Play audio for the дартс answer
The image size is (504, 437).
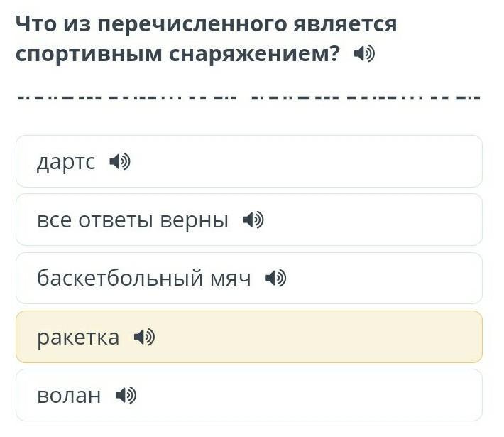(120, 161)
